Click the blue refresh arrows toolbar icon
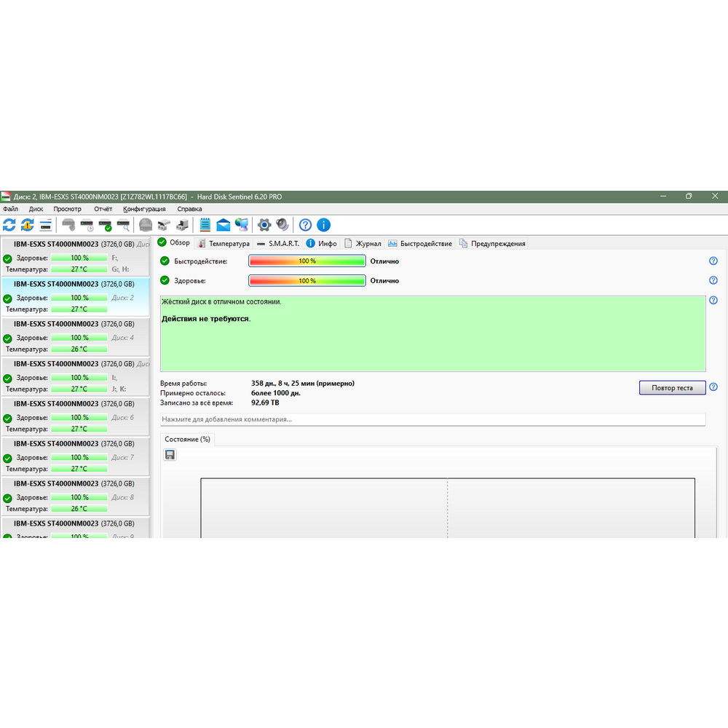The image size is (728, 728). 9,225
